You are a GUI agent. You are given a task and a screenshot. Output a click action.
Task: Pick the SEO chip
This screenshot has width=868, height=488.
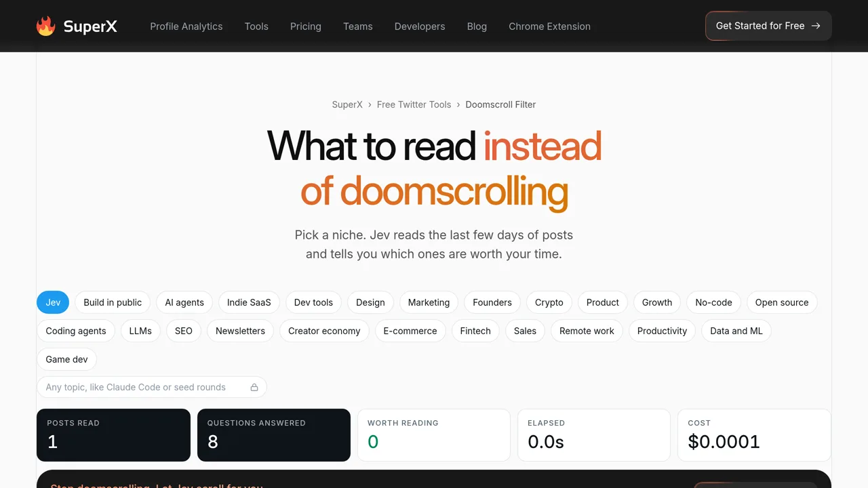click(184, 331)
